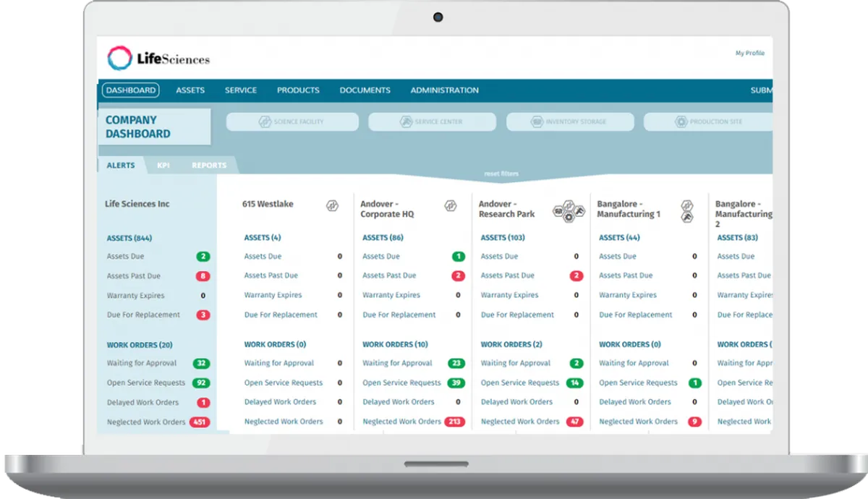Open the My Profile link
The image size is (868, 499).
coord(750,54)
